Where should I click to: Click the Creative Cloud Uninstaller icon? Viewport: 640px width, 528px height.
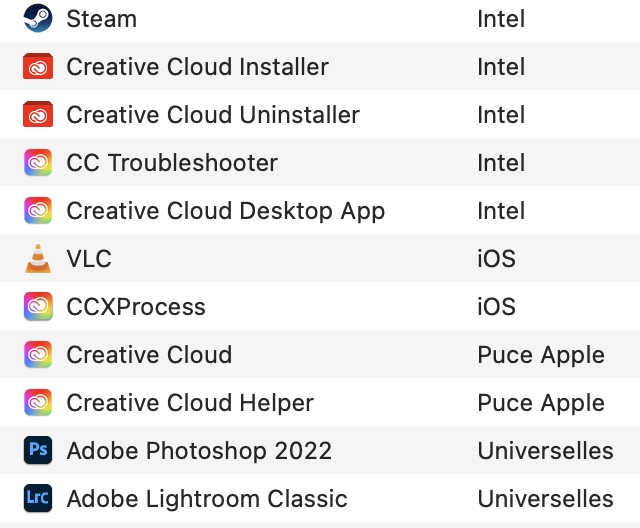point(38,115)
